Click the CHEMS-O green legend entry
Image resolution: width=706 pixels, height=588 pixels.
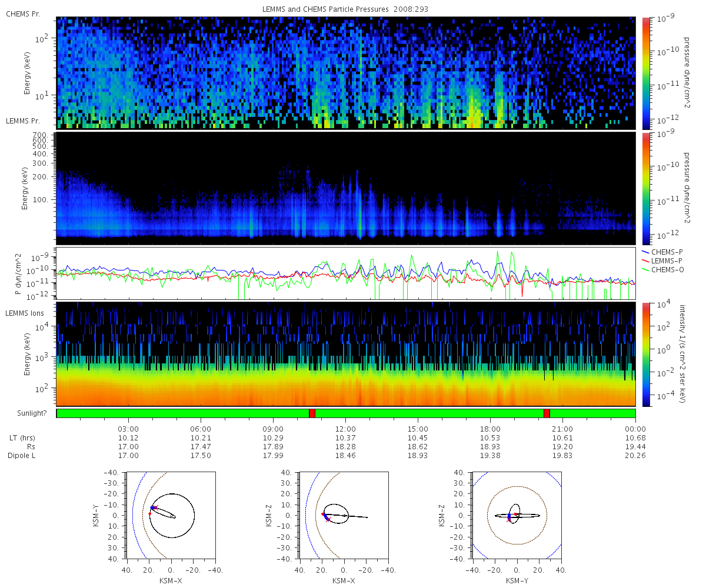[x=664, y=269]
